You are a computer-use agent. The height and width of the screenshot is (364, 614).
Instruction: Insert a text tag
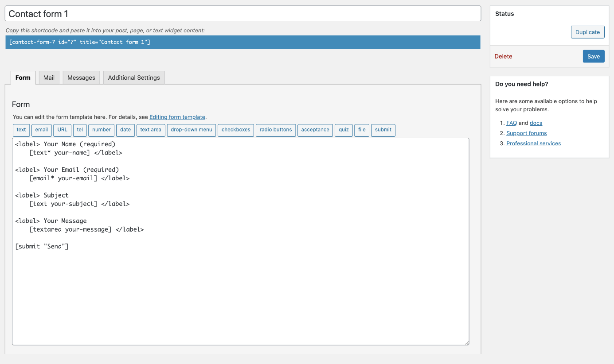(21, 130)
